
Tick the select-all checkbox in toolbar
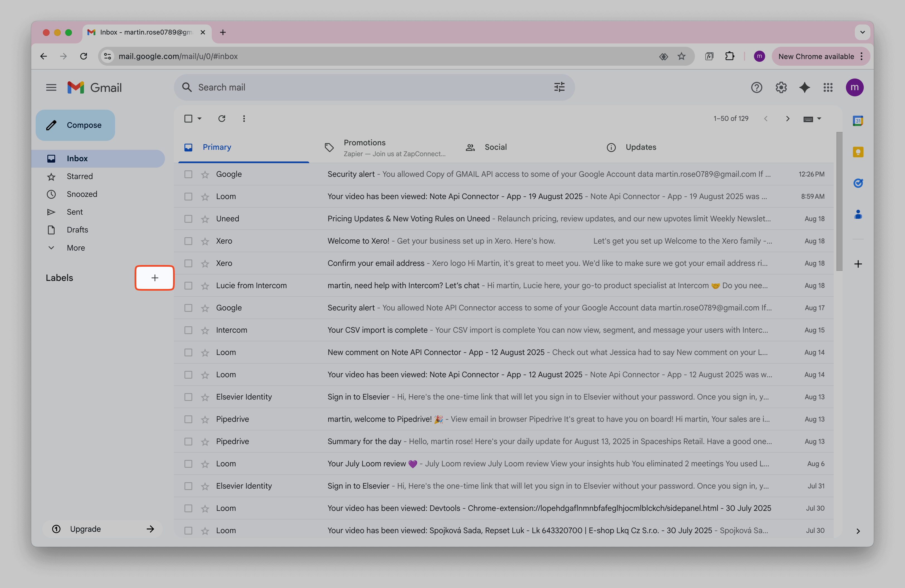[188, 119]
